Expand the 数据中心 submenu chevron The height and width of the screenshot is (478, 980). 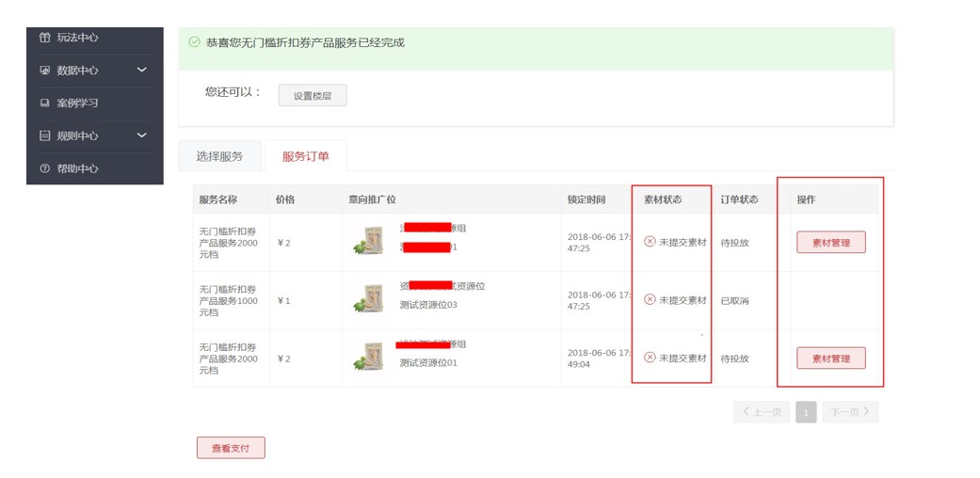click(x=142, y=70)
